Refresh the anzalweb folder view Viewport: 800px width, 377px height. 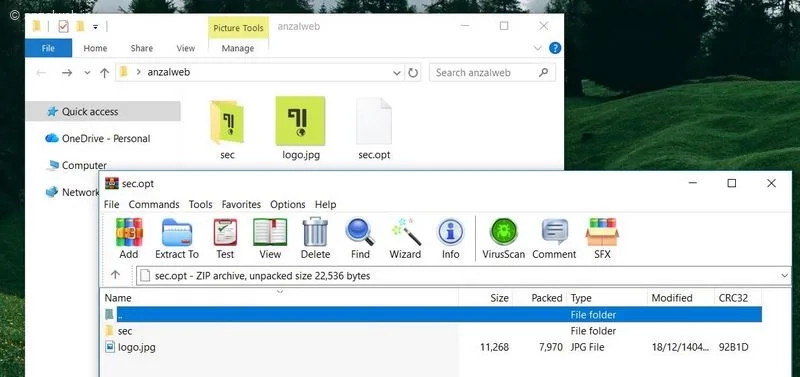point(413,73)
